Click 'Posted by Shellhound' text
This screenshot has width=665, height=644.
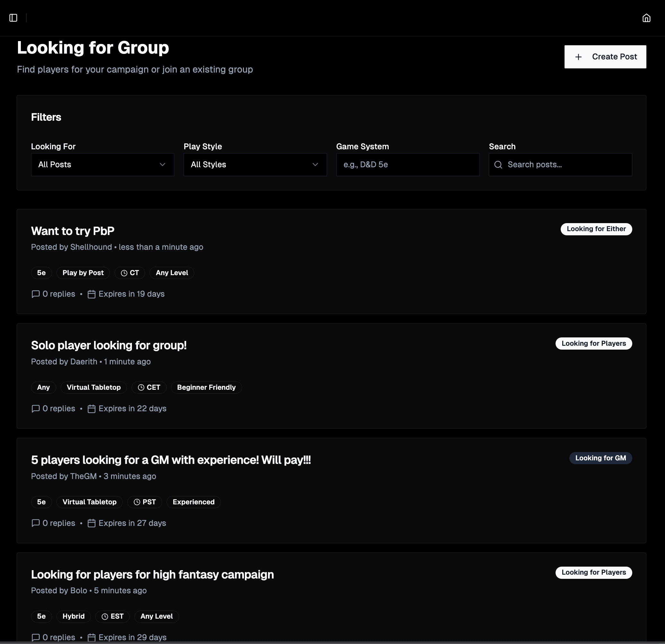point(71,247)
